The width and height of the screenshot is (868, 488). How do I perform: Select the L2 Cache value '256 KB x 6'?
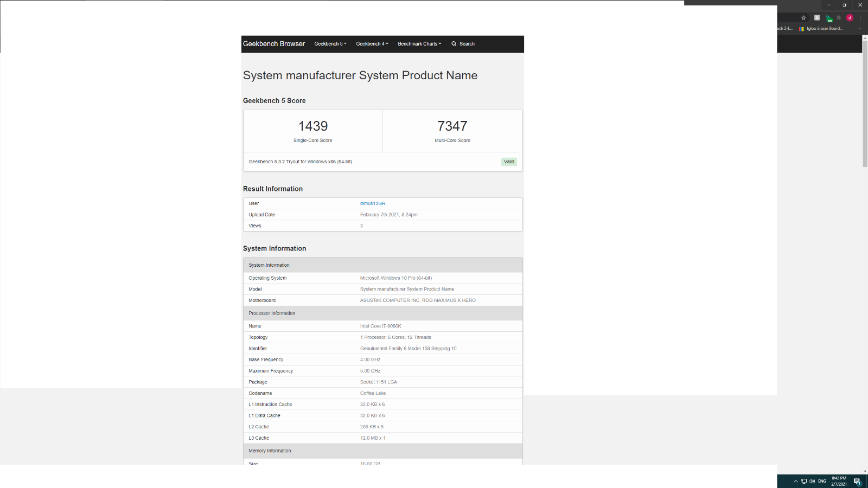pos(372,427)
